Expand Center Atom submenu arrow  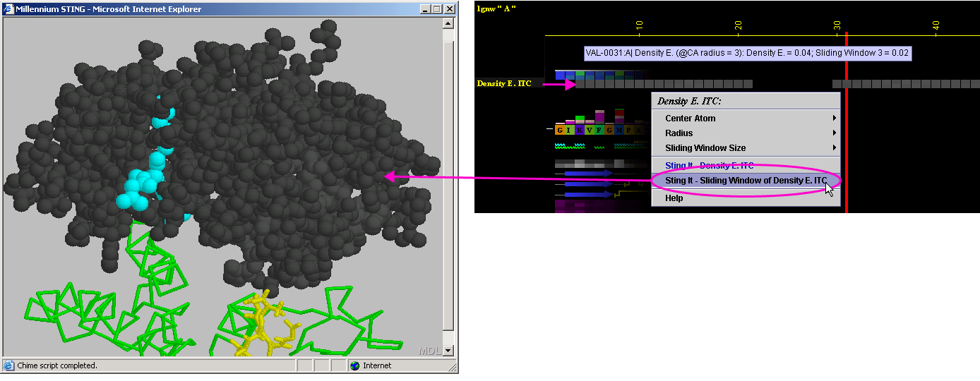[834, 119]
